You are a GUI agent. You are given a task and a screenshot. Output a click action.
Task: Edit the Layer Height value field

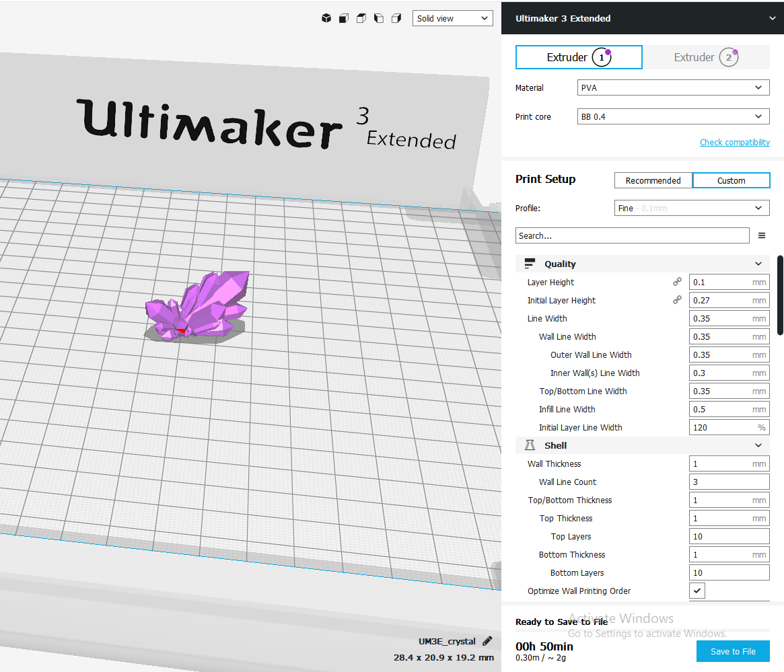[x=729, y=283]
